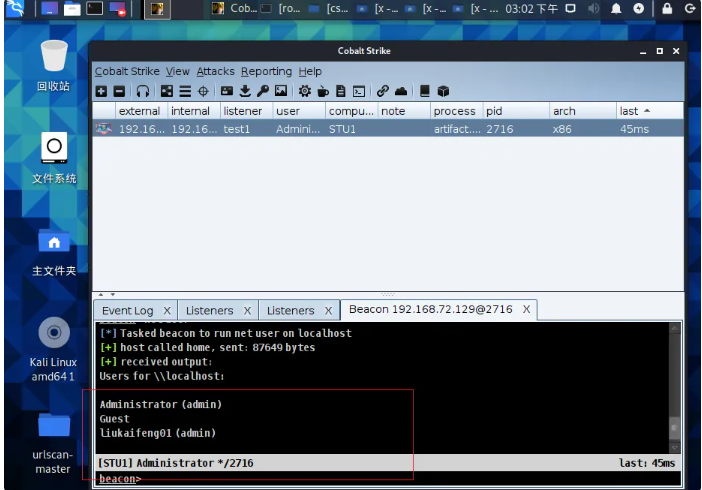This screenshot has height=490, width=702.
Task: Switch to target table crosshair icon
Action: pos(203,91)
